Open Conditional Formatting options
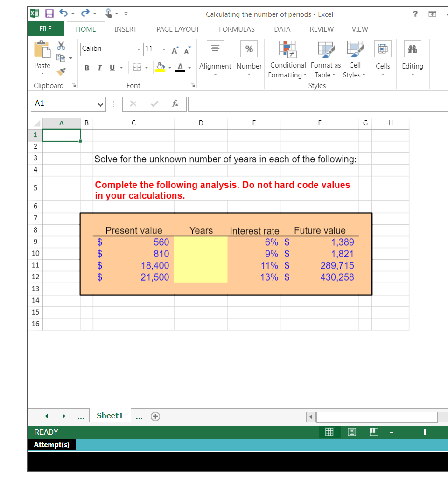448x477 pixels. click(287, 48)
